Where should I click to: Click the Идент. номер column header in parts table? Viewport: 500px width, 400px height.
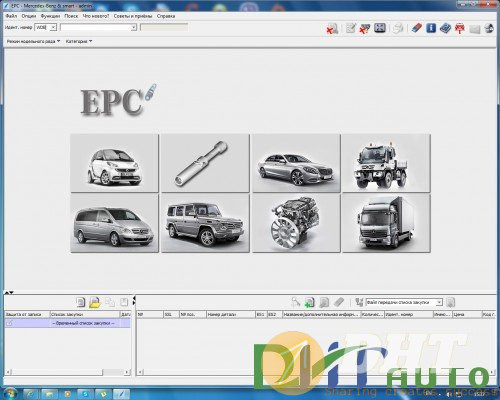409,314
